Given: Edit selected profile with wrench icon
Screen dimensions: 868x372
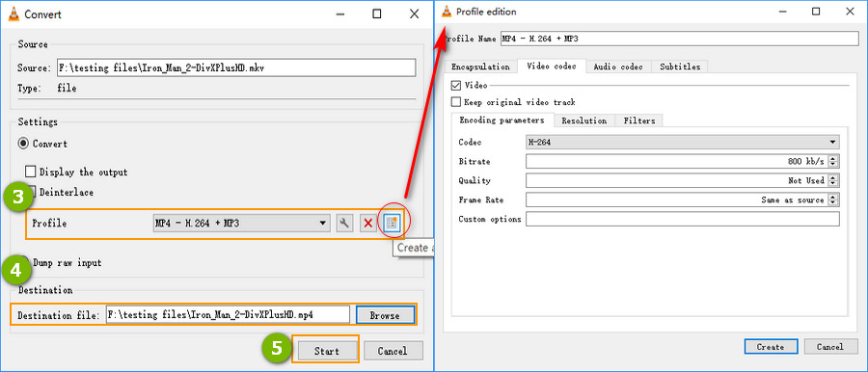Looking at the screenshot, I should 344,223.
